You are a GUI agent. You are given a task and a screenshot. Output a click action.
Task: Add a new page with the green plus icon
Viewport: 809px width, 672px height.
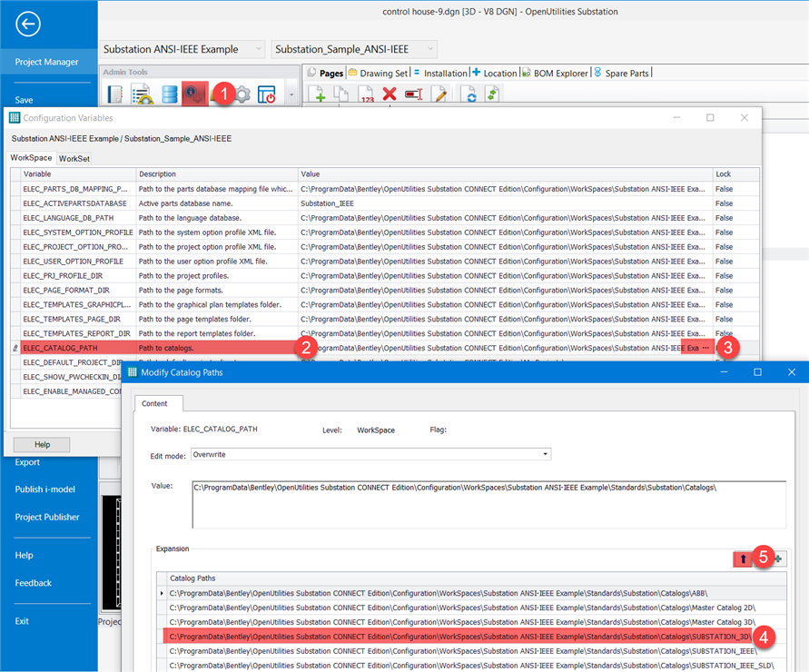(x=319, y=94)
